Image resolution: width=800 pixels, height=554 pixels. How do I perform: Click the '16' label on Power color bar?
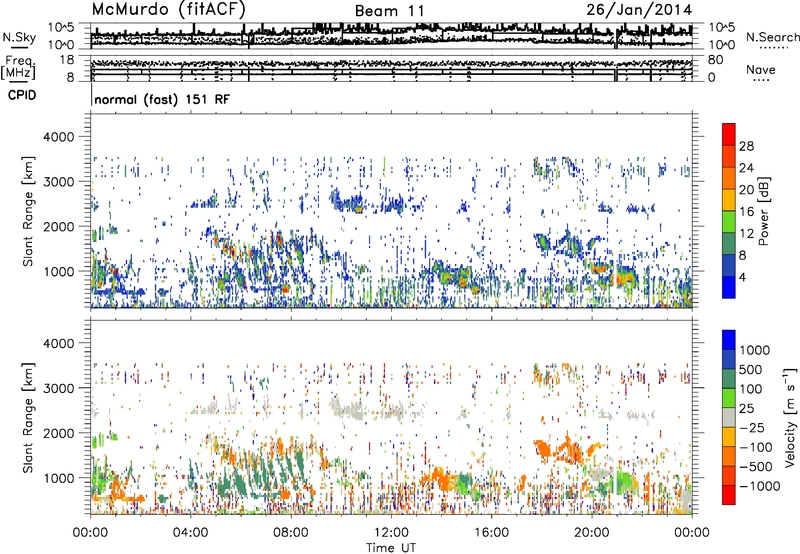tap(746, 212)
